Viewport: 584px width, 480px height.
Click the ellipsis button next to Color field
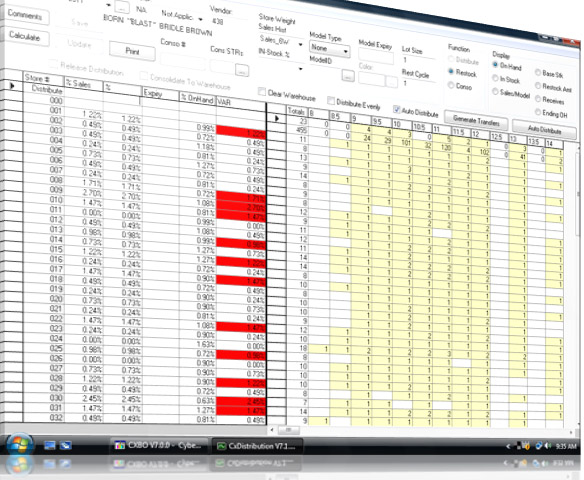(x=391, y=82)
